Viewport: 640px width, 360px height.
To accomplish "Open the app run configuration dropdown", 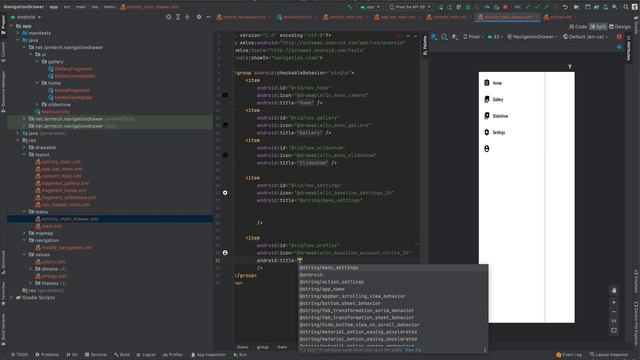I will point(370,7).
